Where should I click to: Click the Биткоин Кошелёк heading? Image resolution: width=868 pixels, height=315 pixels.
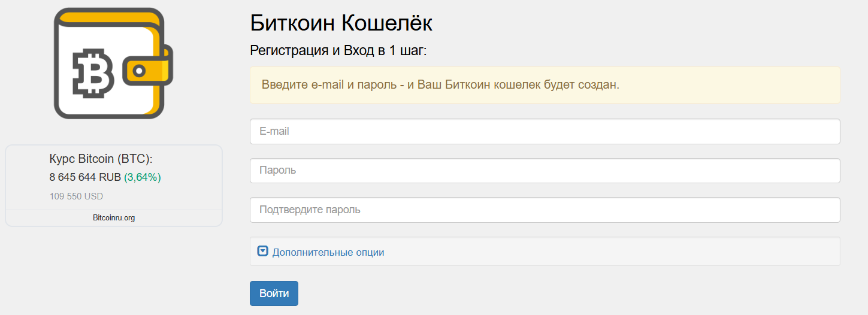pos(341,23)
